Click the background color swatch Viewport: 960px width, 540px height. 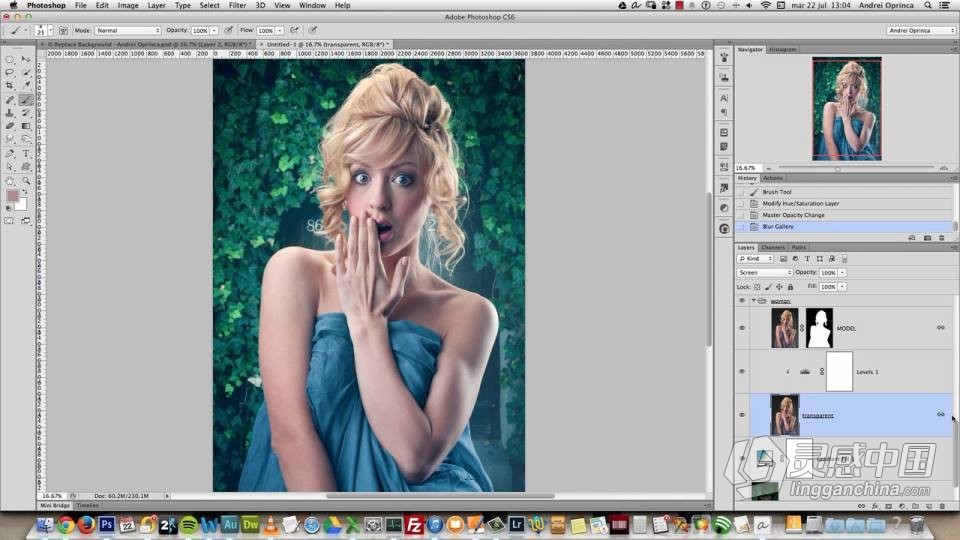[21, 205]
